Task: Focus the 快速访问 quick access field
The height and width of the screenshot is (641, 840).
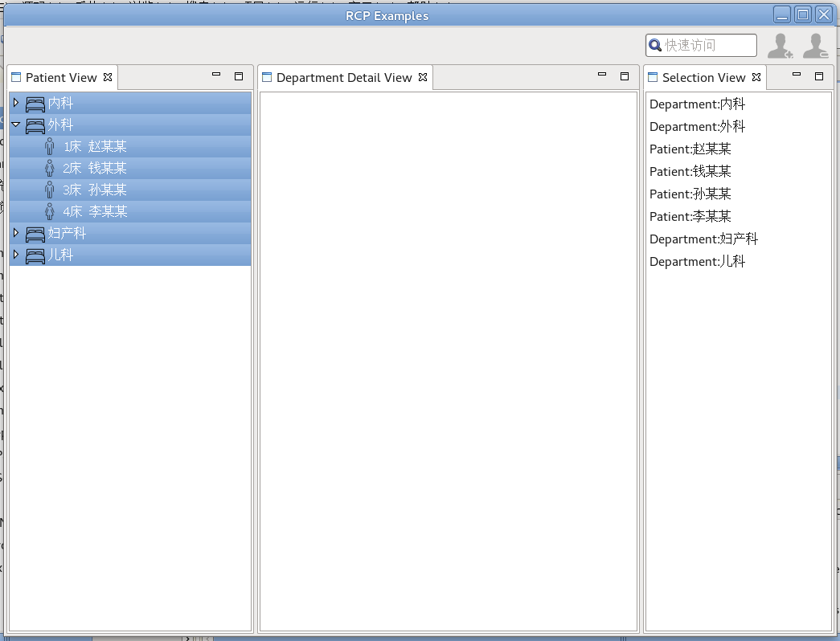Action: pyautogui.click(x=701, y=46)
